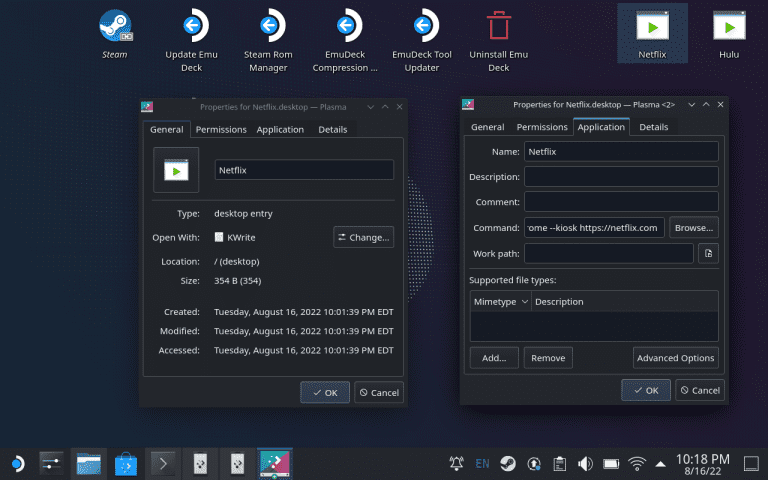The height and width of the screenshot is (480, 768).
Task: Open the General tab in left window
Action: [167, 129]
